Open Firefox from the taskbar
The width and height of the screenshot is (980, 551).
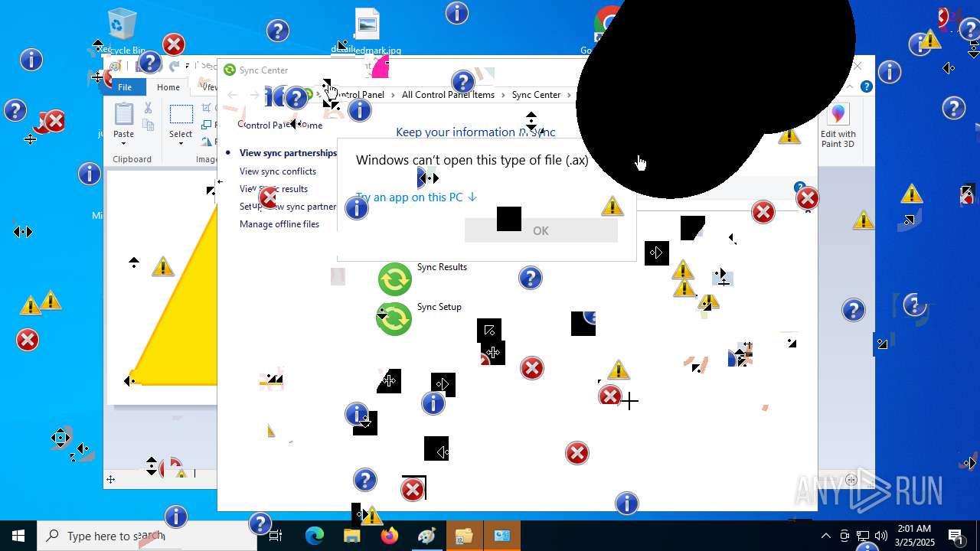(x=389, y=536)
